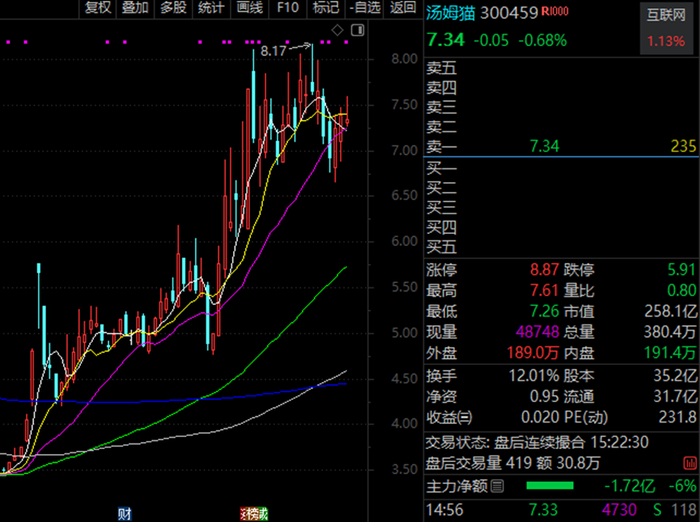Open the 叠加 overlay option
The width and height of the screenshot is (700, 522).
click(x=135, y=8)
